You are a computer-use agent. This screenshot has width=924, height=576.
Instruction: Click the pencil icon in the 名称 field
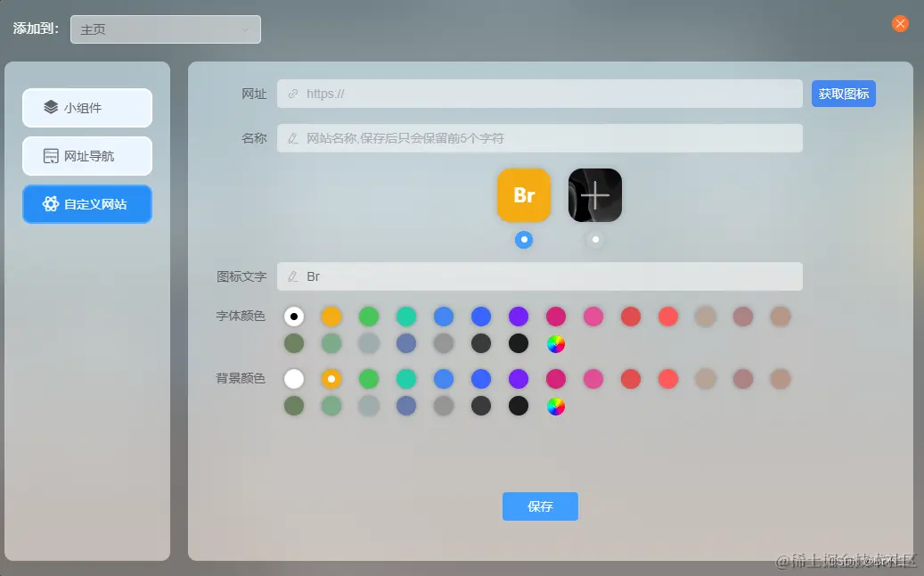(x=292, y=137)
